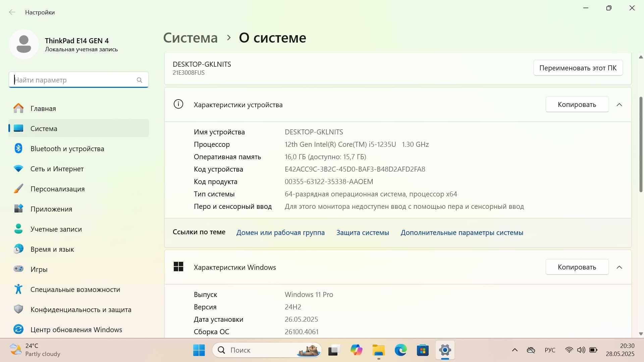Open Домен или рабочая группа link

pos(280,232)
